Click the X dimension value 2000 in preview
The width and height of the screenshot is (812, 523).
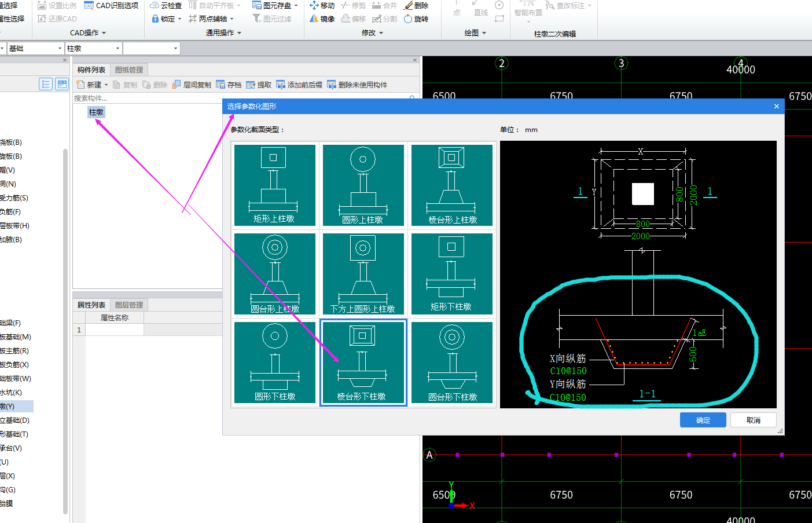[x=640, y=236]
